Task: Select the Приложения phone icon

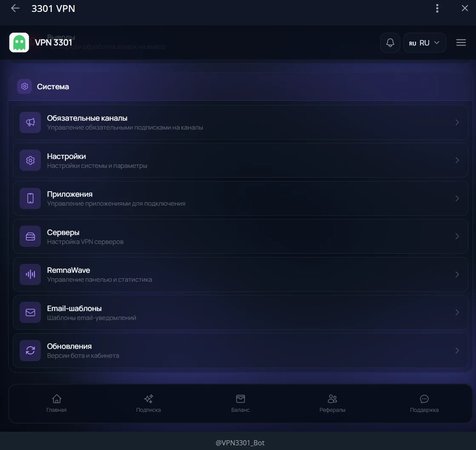Action: 30,198
